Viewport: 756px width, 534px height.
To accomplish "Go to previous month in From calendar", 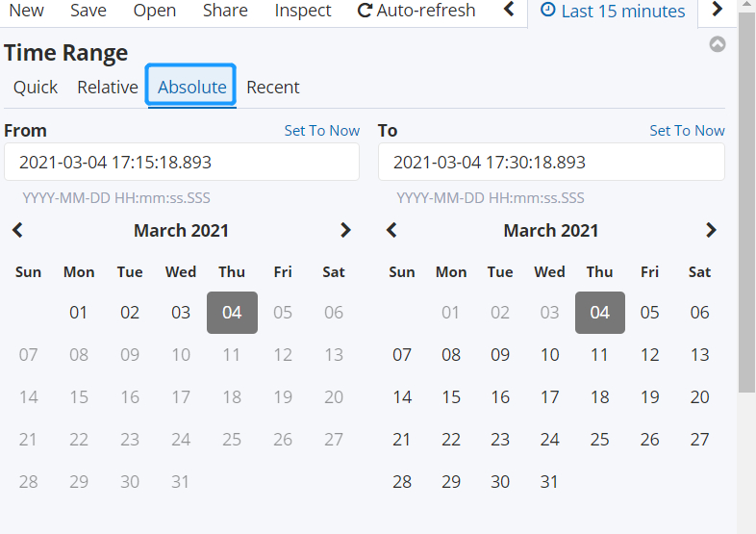I will 17,230.
